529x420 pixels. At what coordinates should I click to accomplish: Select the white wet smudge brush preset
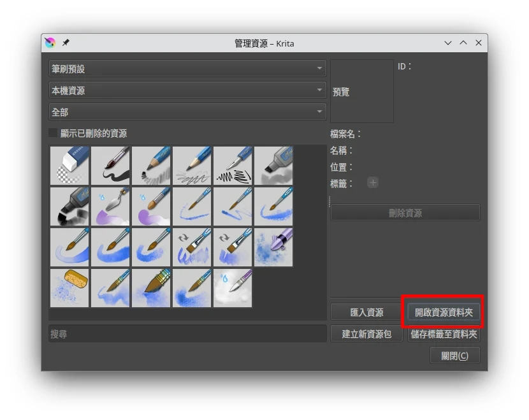pos(233,288)
